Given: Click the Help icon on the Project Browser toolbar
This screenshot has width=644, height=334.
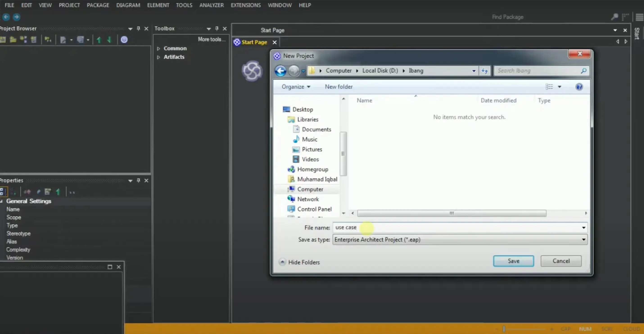Looking at the screenshot, I should pos(124,40).
